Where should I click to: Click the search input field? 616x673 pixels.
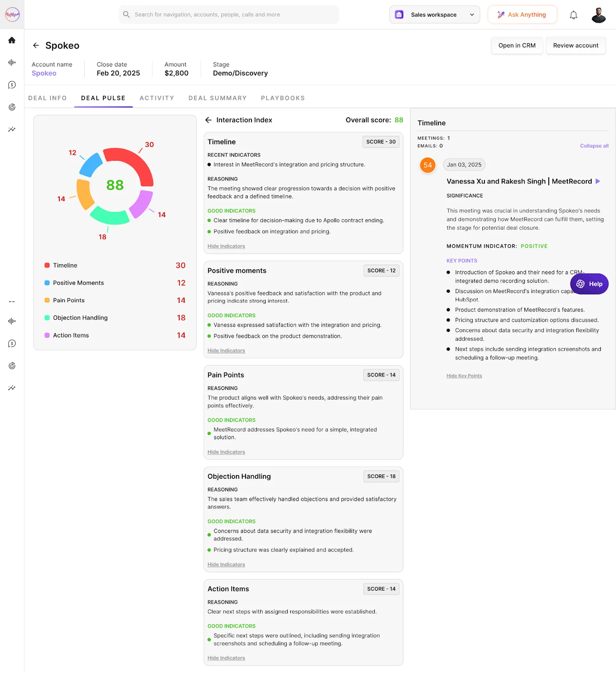(x=229, y=14)
